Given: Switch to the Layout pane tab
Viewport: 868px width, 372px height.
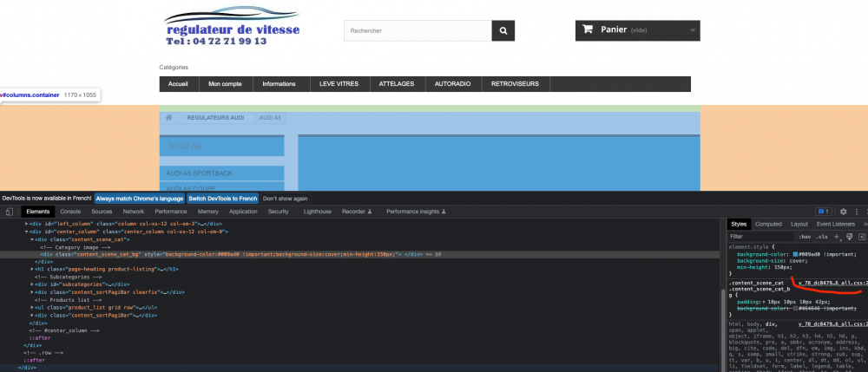Looking at the screenshot, I should pyautogui.click(x=799, y=224).
